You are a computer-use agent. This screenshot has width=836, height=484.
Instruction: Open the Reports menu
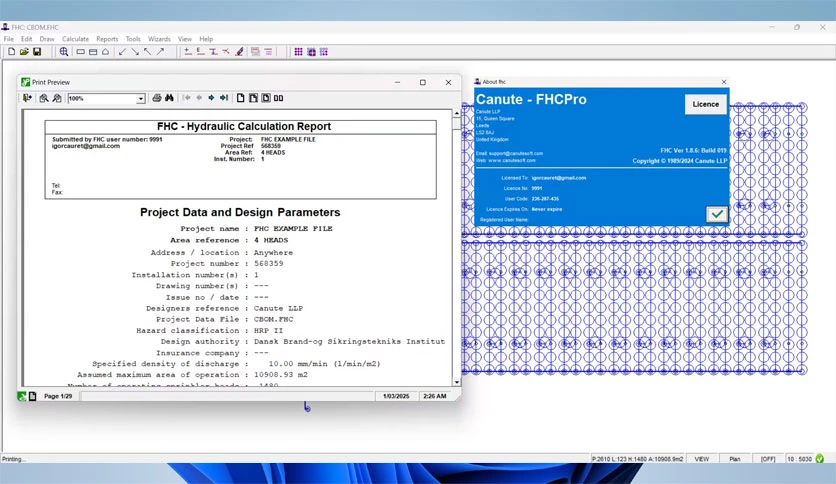coord(107,39)
